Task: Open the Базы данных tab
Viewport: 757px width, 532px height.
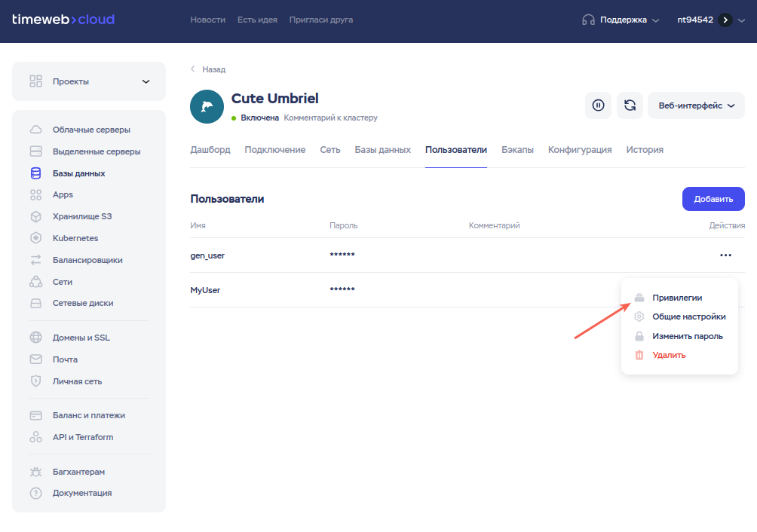Action: click(382, 149)
